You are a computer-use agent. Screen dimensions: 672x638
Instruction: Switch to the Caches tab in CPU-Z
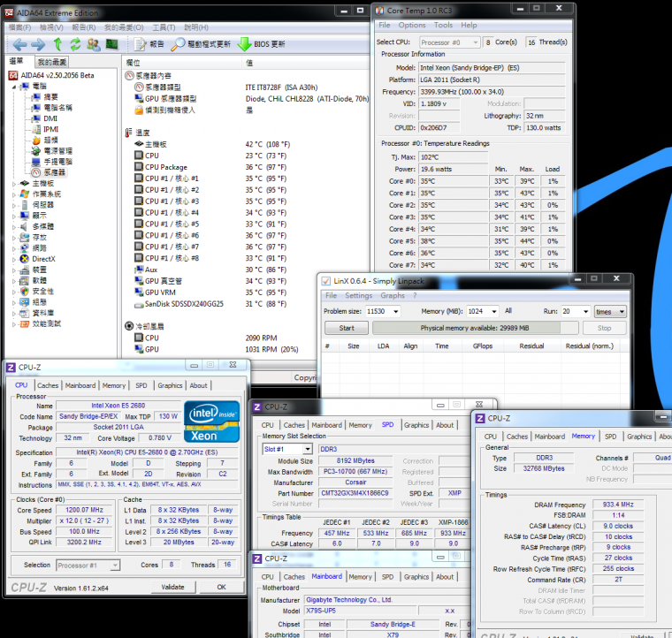pos(48,385)
